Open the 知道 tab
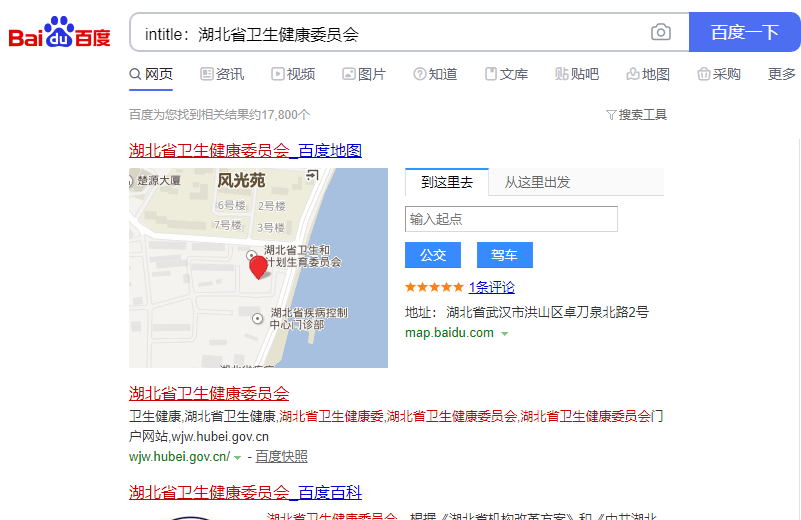The image size is (801, 520). click(435, 75)
